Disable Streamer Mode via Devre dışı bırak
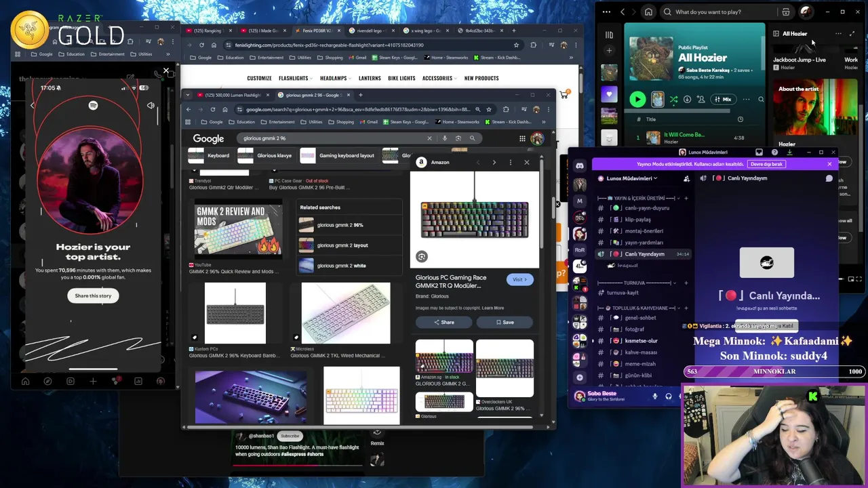This screenshot has height=488, width=868. coord(766,164)
